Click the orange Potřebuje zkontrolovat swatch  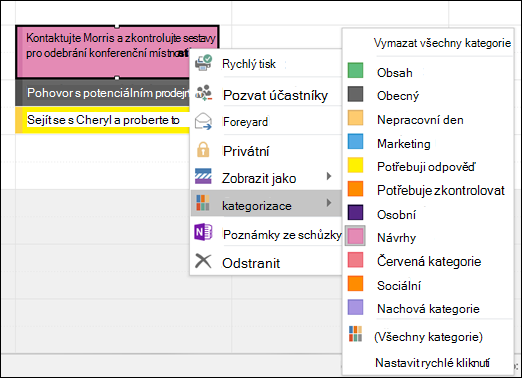[x=355, y=188]
